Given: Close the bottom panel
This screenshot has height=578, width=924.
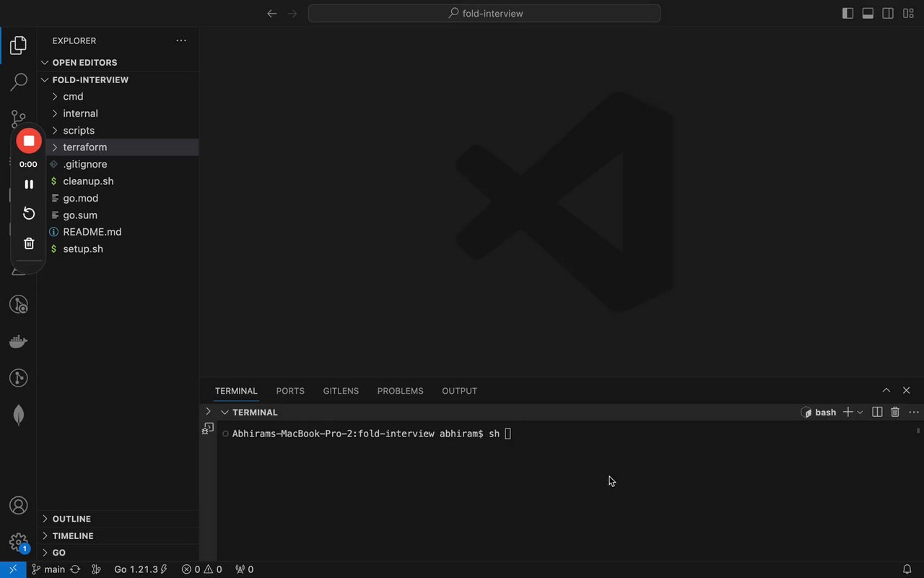Looking at the screenshot, I should point(907,390).
